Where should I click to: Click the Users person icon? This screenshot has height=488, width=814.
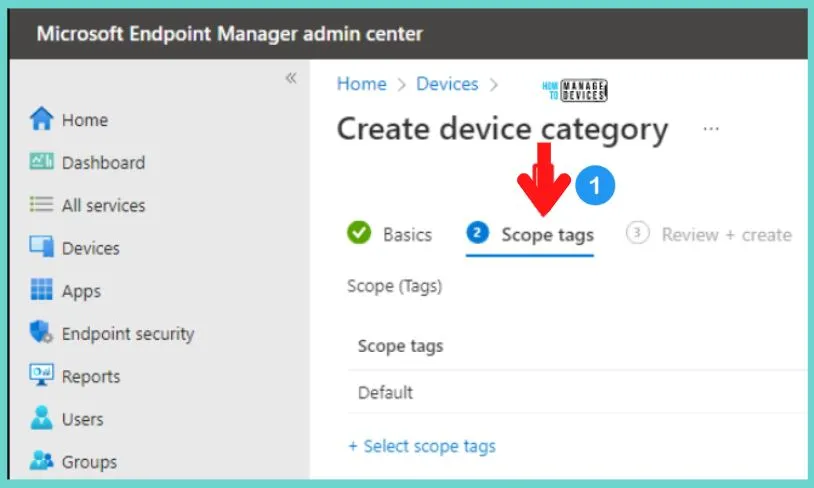pyautogui.click(x=42, y=417)
